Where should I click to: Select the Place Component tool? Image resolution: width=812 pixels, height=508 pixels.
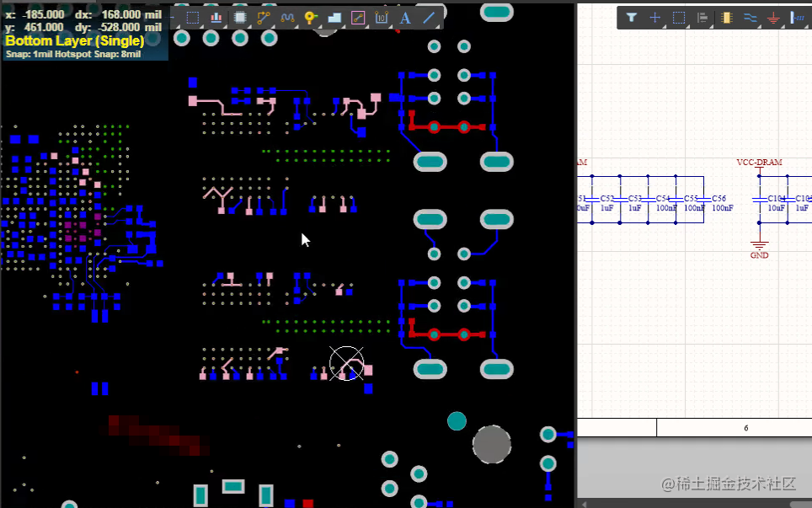click(239, 17)
